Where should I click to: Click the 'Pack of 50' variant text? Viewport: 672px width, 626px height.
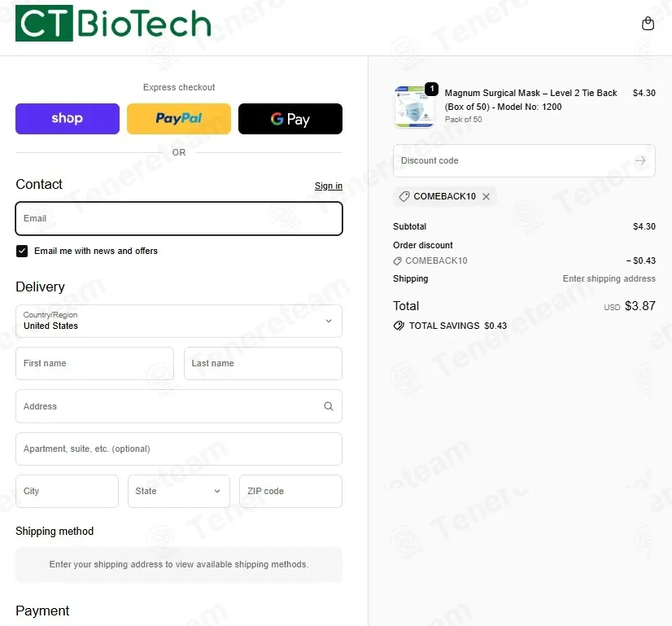(x=463, y=120)
